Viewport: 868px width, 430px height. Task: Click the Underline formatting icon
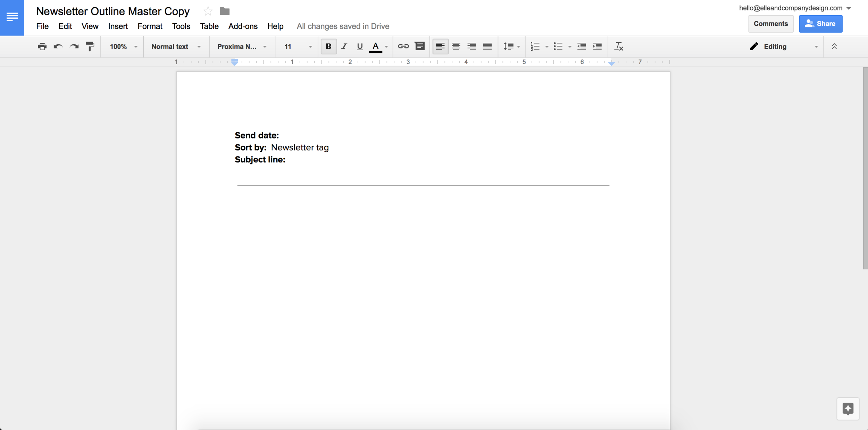click(x=359, y=46)
